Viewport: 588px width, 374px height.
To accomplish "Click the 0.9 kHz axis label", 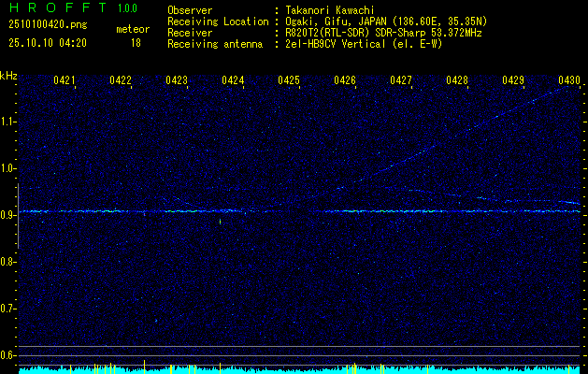I will tap(7, 215).
